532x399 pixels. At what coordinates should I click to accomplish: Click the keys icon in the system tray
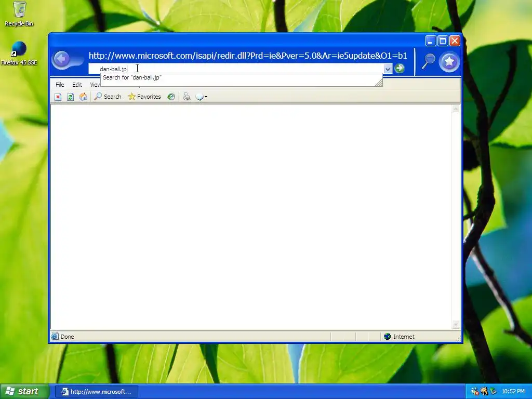click(x=484, y=392)
